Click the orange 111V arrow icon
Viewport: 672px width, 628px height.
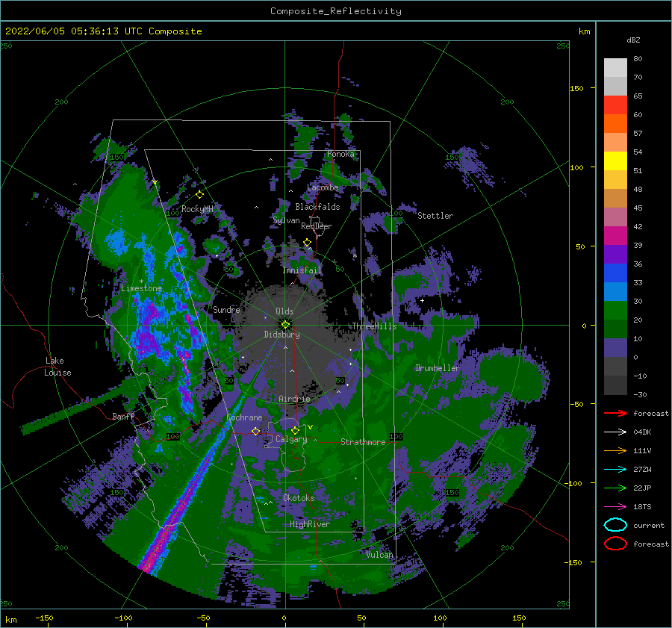615,450
